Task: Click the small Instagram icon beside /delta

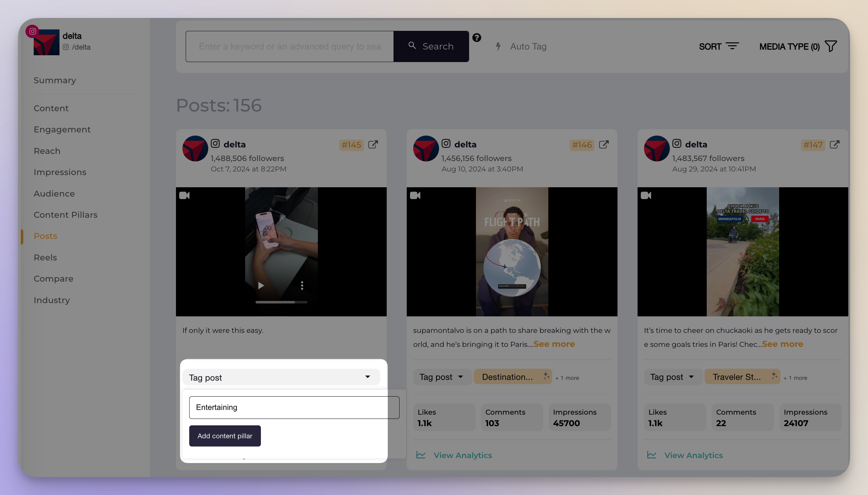Action: pos(66,47)
